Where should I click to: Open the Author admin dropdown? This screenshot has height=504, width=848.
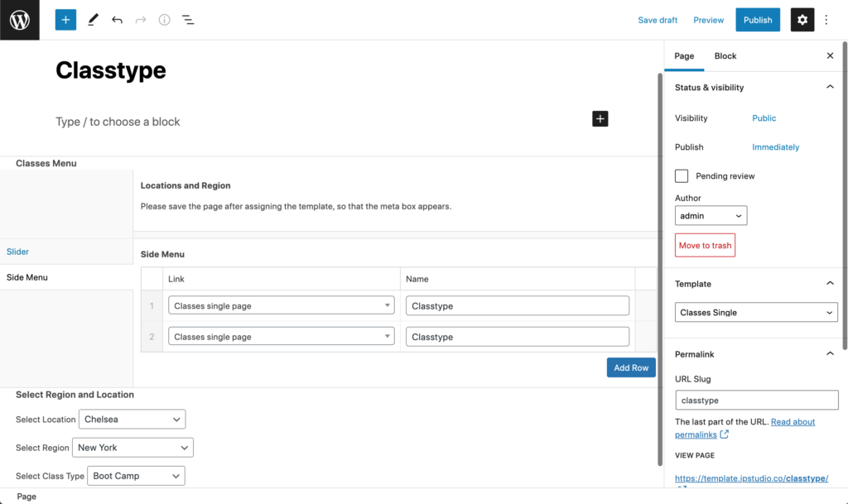pyautogui.click(x=711, y=215)
